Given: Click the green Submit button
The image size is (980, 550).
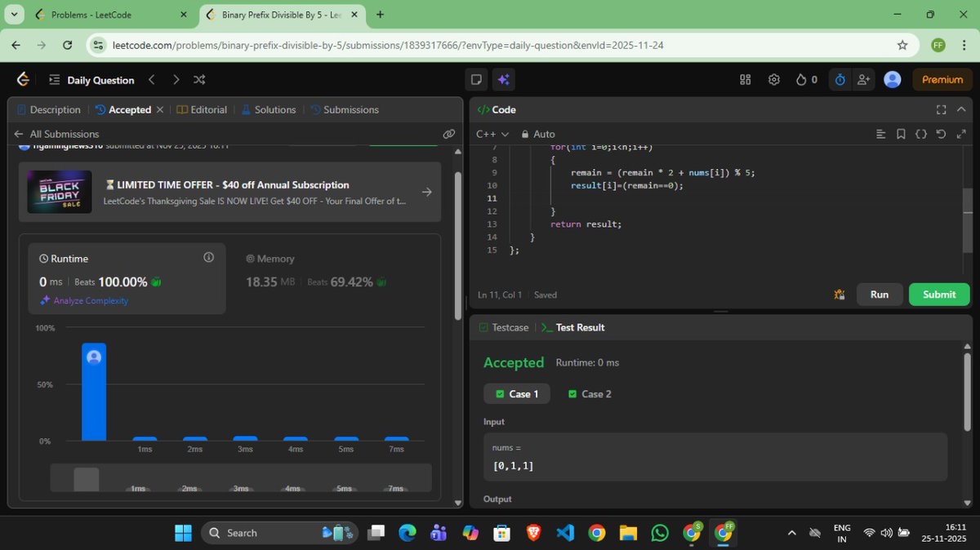Looking at the screenshot, I should pos(938,295).
